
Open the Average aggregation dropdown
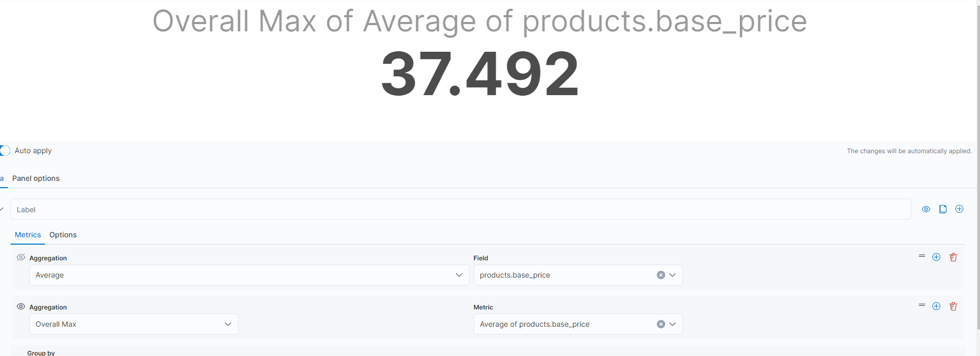pos(249,275)
